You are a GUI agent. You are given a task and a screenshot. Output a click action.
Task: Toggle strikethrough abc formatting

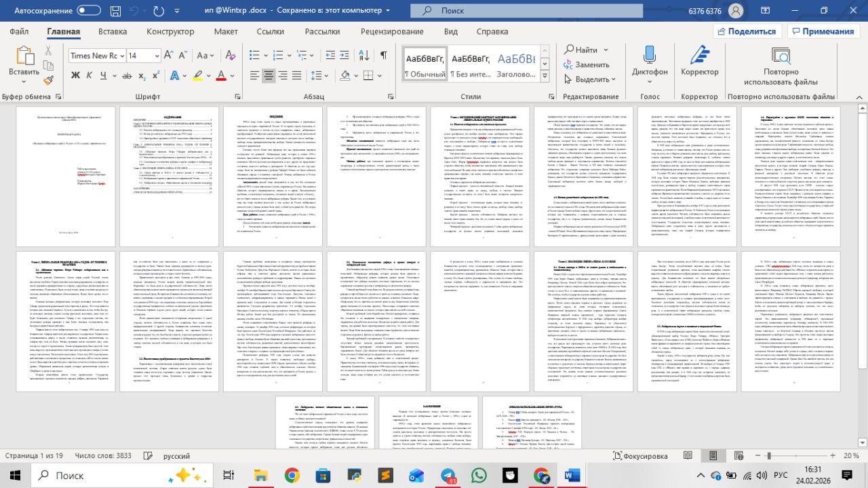coord(127,75)
